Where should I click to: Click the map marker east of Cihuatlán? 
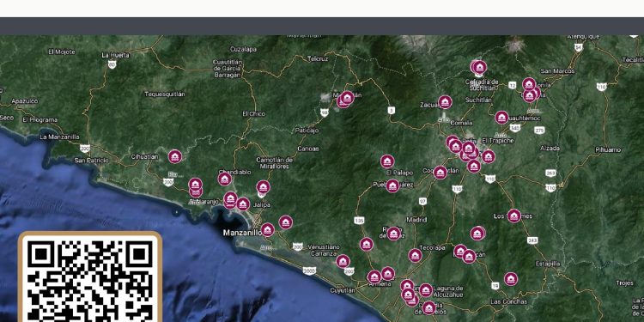click(175, 156)
